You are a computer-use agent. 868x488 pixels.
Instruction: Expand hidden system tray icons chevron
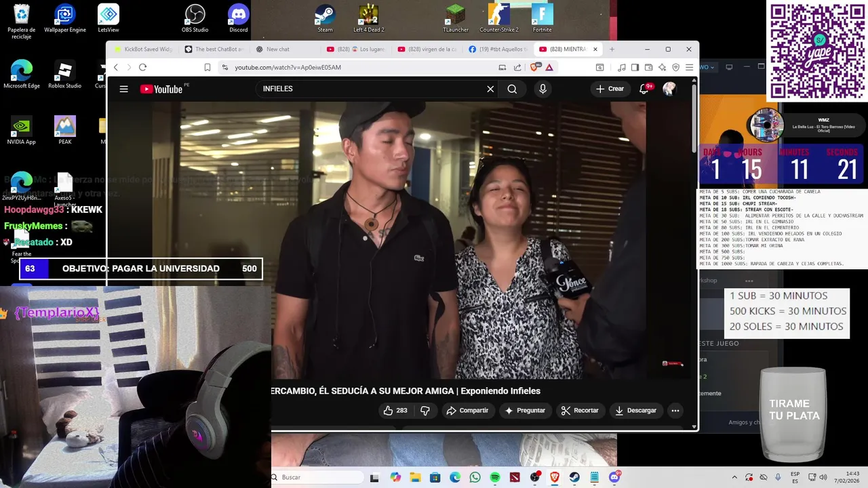(734, 477)
